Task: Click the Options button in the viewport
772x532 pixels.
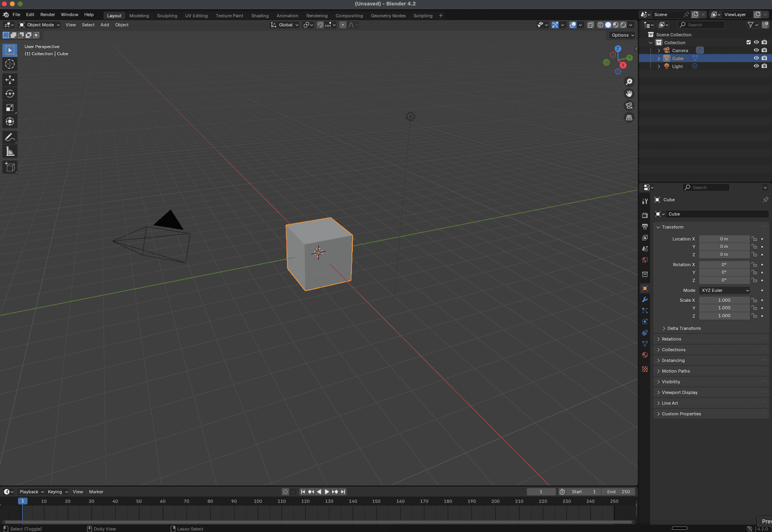Action: tap(622, 35)
